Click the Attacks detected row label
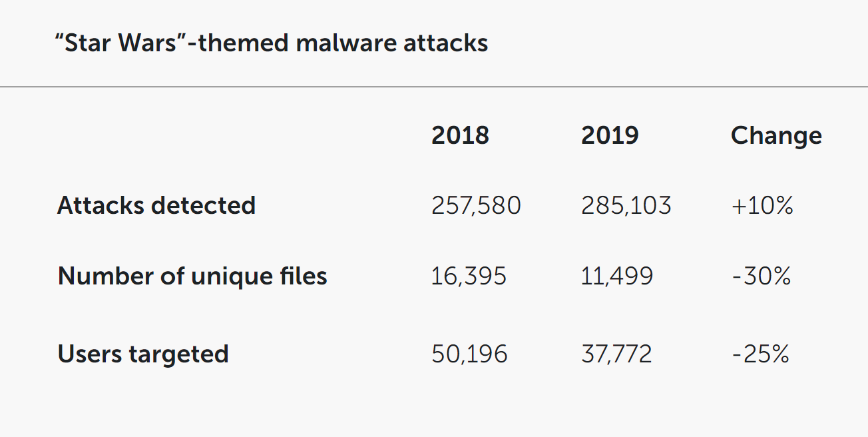868x437 pixels. 156,205
